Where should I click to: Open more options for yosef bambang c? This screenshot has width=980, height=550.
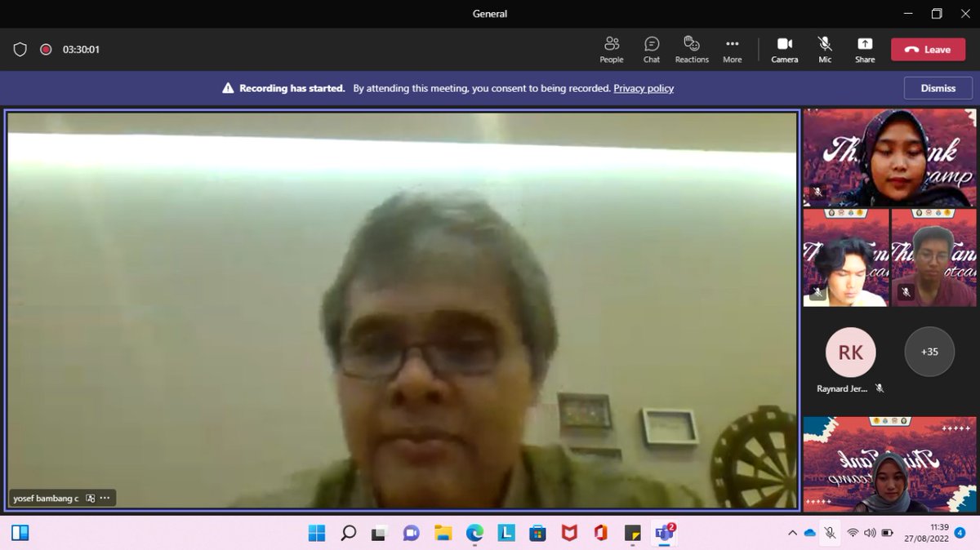click(105, 498)
